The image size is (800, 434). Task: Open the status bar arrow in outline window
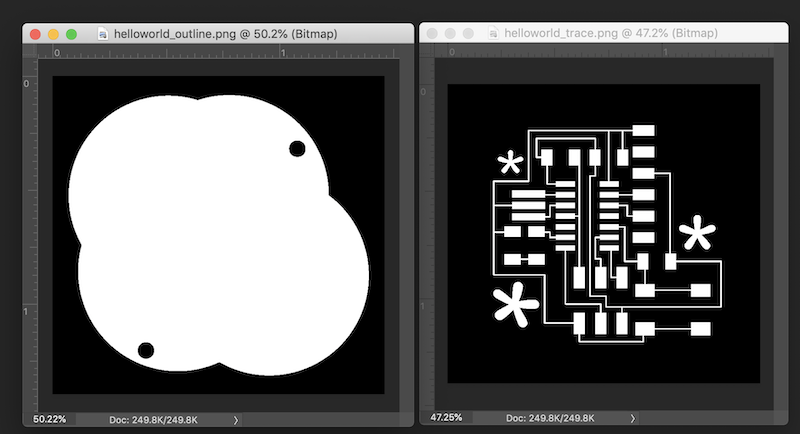[236, 420]
